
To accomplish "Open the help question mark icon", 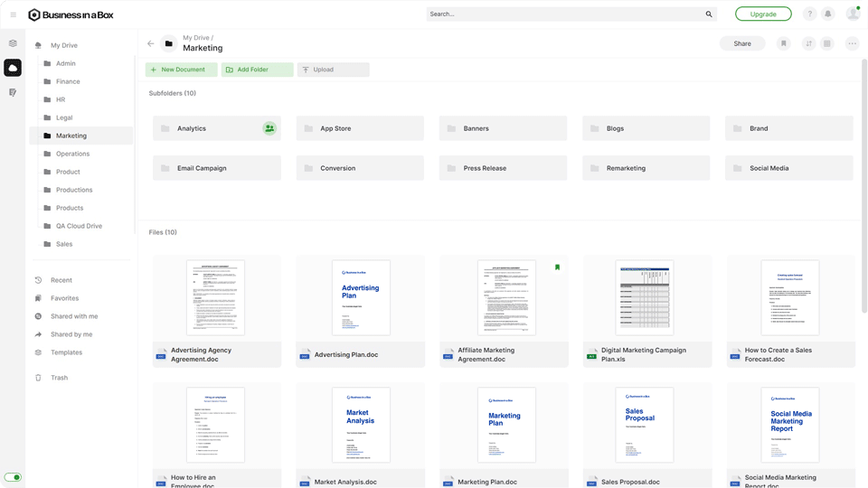I will pyautogui.click(x=809, y=14).
